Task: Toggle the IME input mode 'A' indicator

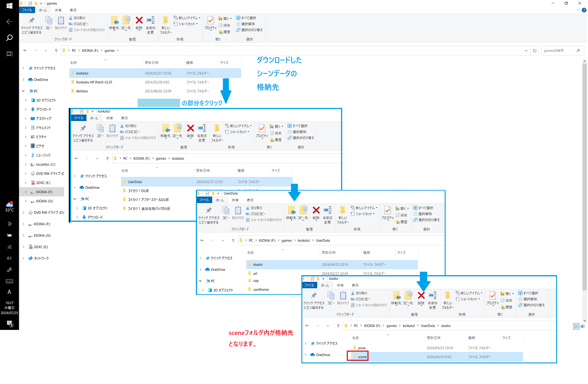Action: [9, 292]
